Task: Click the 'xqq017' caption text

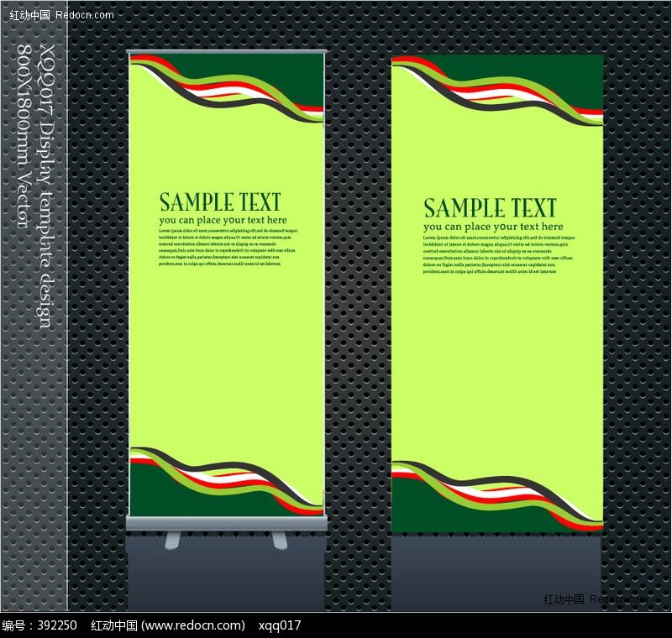Action: pos(280,626)
